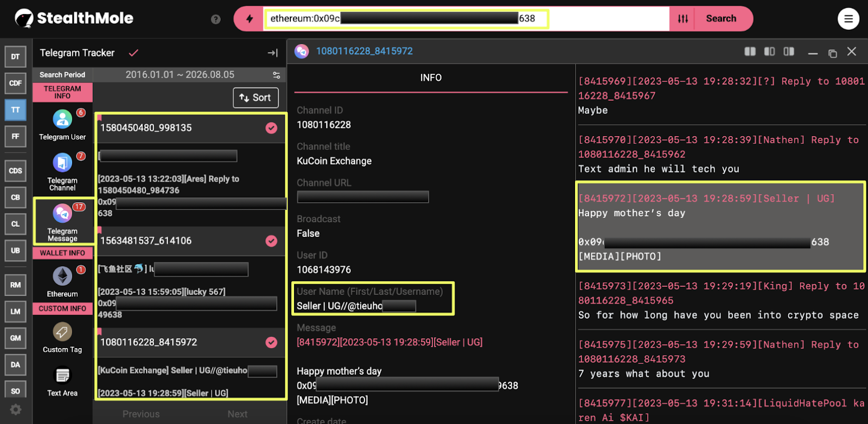Show Telegram User results
The image size is (868, 424).
(x=62, y=125)
